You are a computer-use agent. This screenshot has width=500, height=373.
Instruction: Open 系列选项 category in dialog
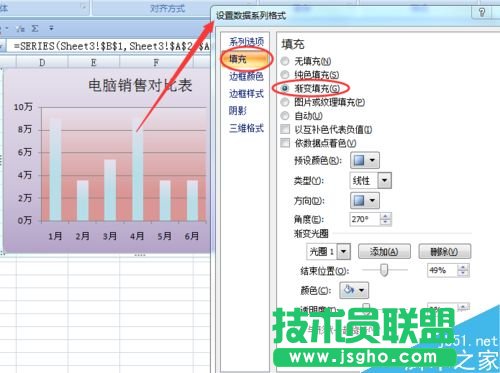(247, 42)
